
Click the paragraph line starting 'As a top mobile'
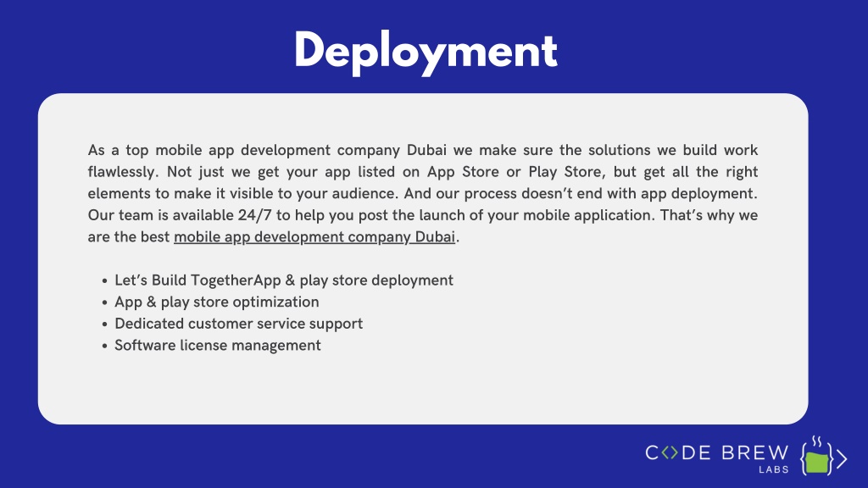click(423, 151)
